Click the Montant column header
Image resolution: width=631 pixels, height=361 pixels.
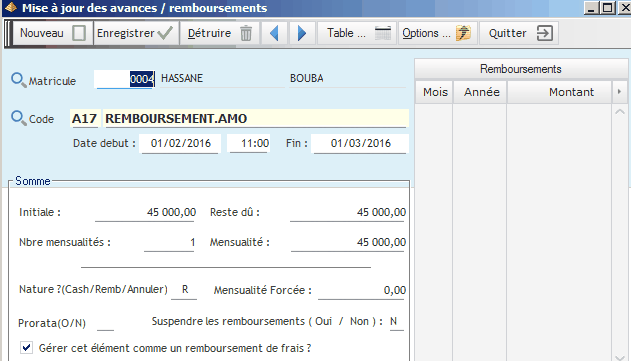point(559,92)
